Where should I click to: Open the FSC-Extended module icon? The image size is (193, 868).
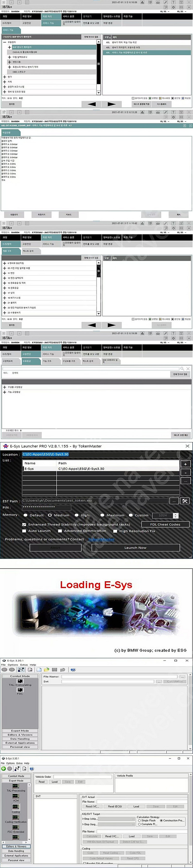16,827
